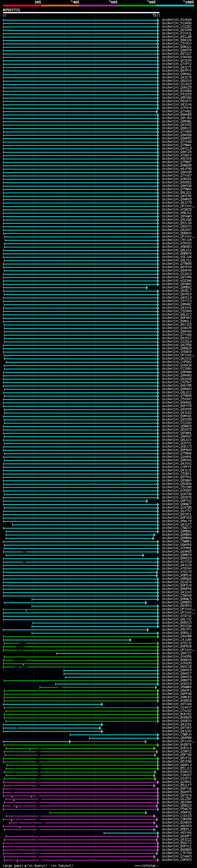Select label UniRef100_Q9MB83
The width and height of the screenshot is (197, 868).
[x=177, y=603]
